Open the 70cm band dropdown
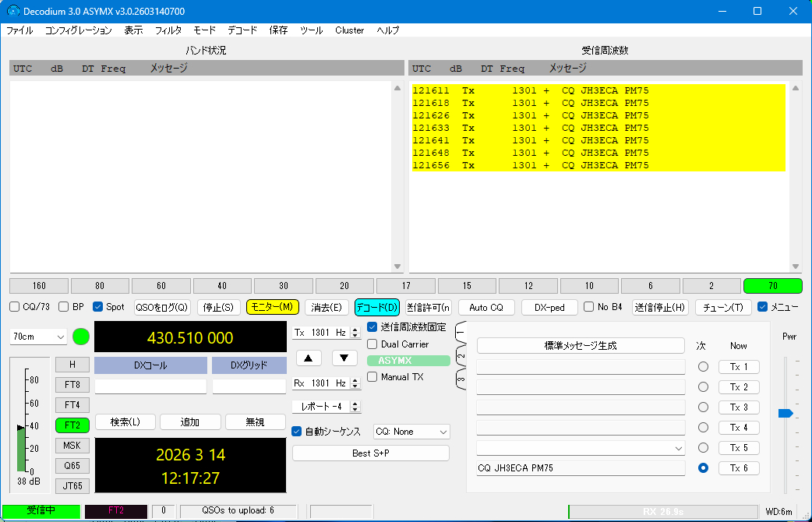812x522 pixels. point(39,337)
